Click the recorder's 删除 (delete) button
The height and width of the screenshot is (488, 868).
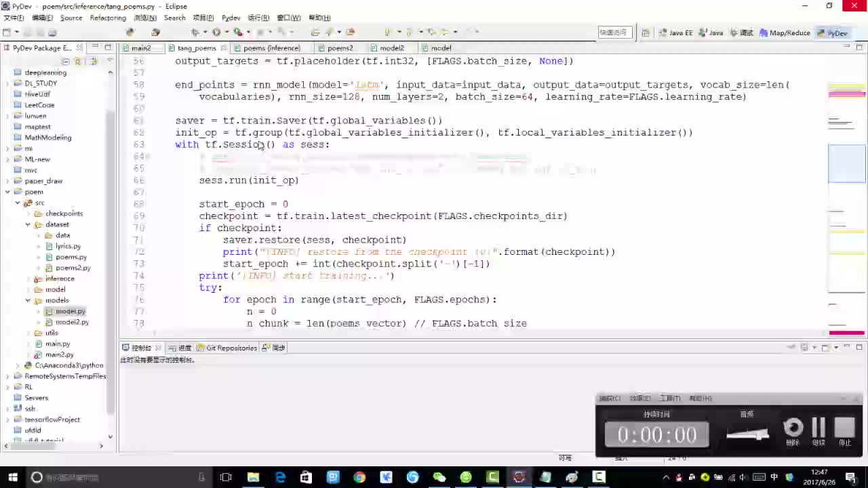pos(793,432)
